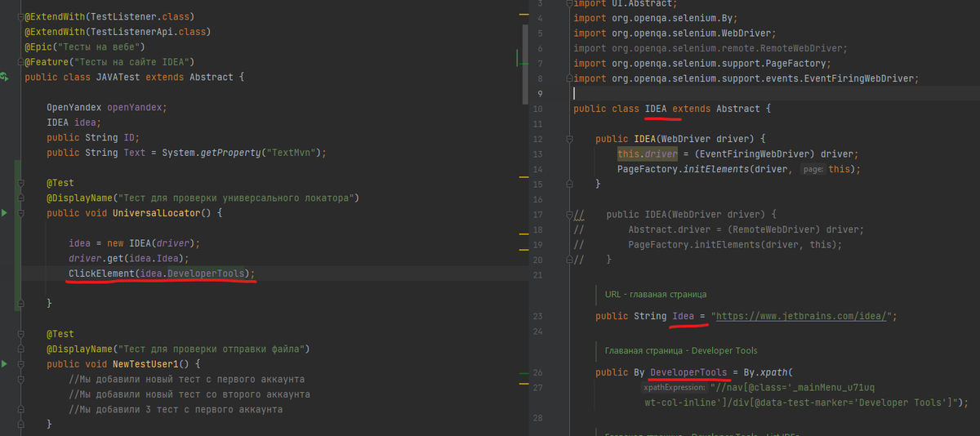Collapse commented constructor fold at line 17
Image resolution: width=980 pixels, height=436 pixels.
570,215
